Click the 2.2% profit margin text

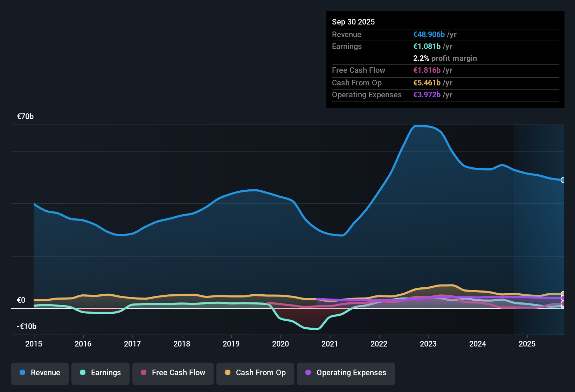click(x=445, y=58)
